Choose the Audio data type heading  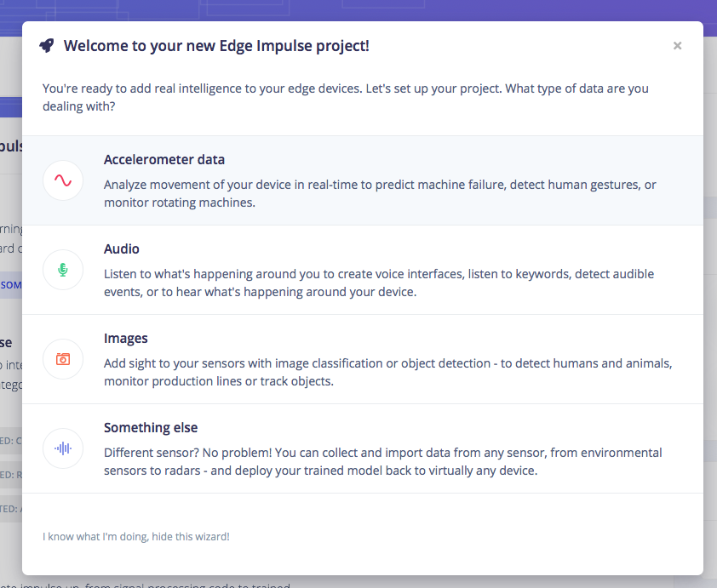click(122, 249)
